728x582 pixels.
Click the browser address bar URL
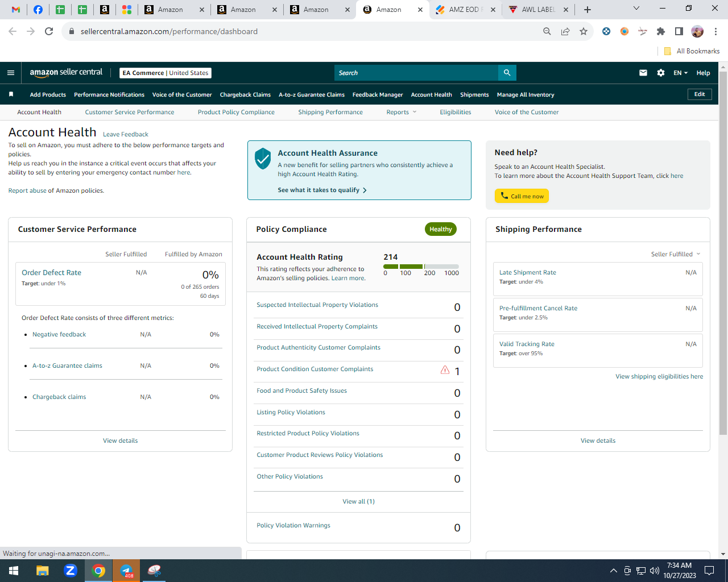[x=169, y=31]
